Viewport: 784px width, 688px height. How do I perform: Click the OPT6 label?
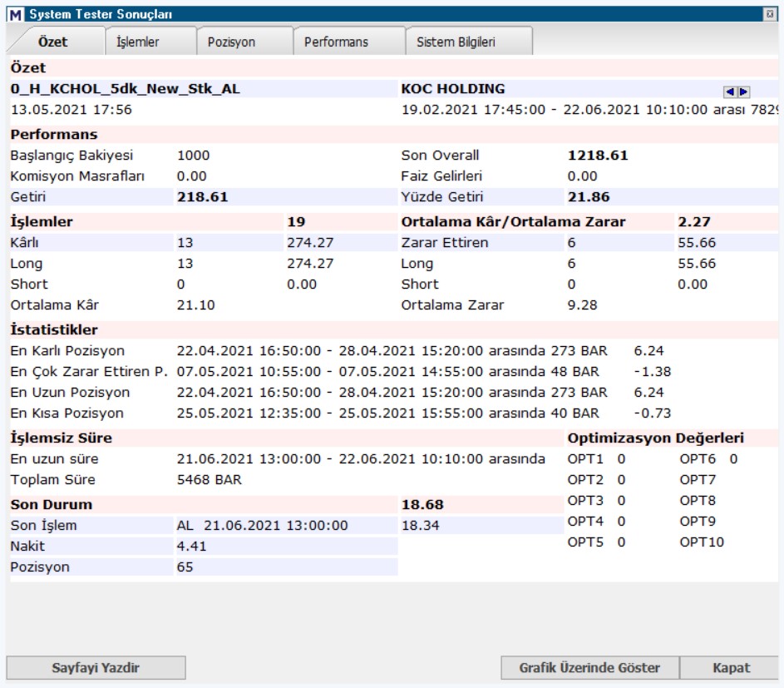pos(698,459)
